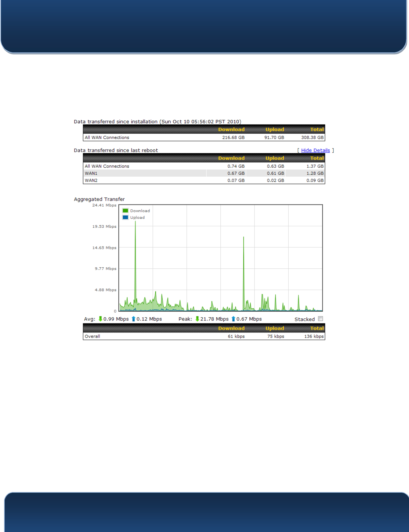Click the Data transferred since last reboot heading
This screenshot has width=409, height=532.
[x=116, y=150]
